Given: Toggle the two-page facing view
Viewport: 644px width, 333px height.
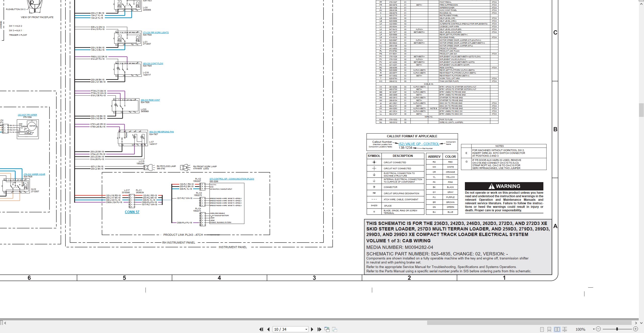Looking at the screenshot, I should (x=557, y=329).
